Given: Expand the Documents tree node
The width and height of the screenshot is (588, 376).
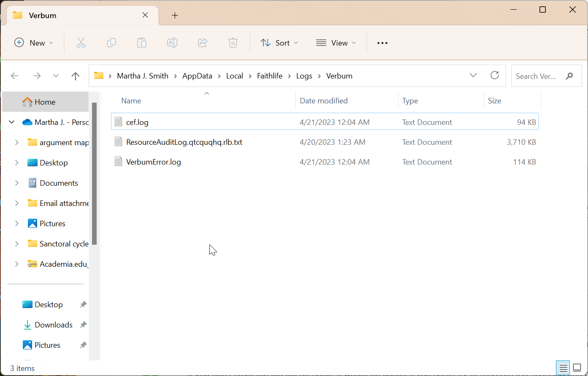Looking at the screenshot, I should tap(17, 183).
